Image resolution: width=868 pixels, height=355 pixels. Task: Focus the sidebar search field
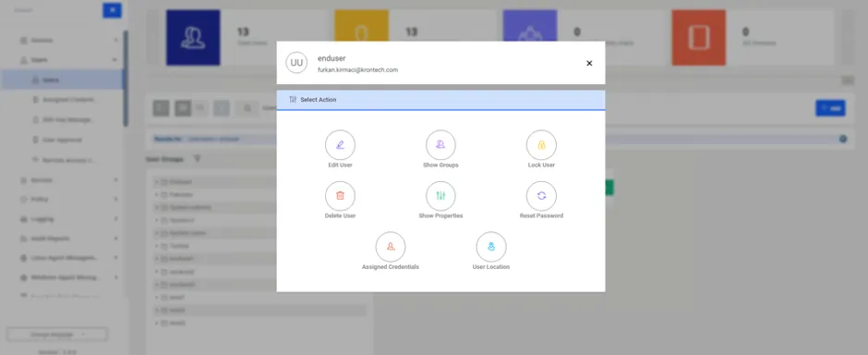click(x=55, y=10)
